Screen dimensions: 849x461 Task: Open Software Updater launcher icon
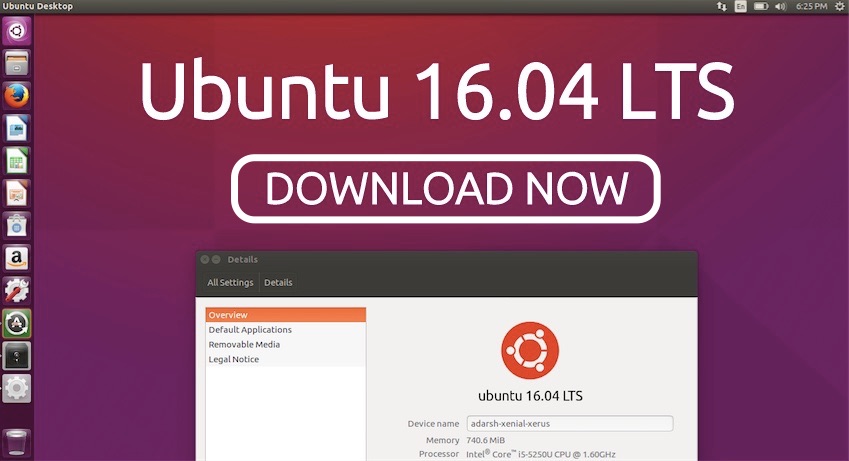pos(17,323)
